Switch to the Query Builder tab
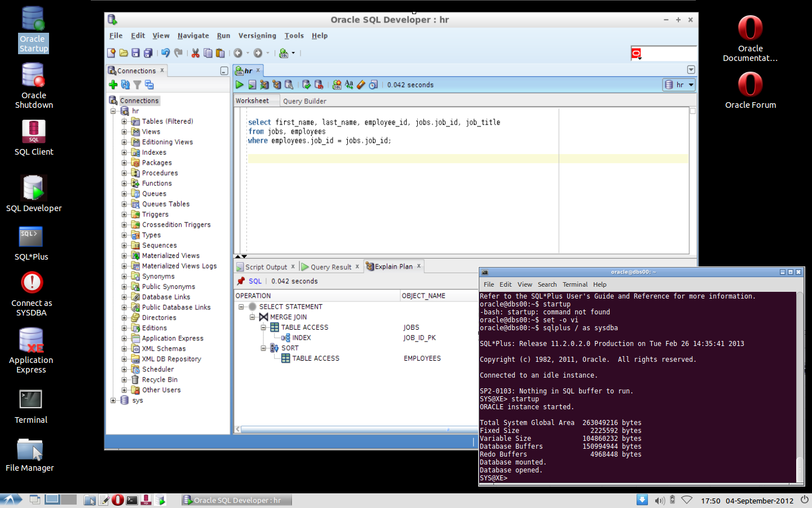Screen dimensions: 812x508 tap(304, 101)
